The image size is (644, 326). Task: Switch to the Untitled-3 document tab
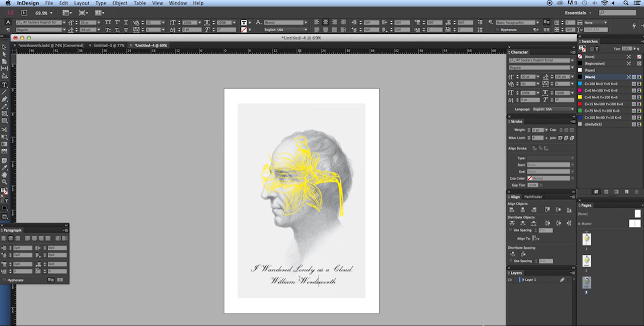pyautogui.click(x=108, y=45)
